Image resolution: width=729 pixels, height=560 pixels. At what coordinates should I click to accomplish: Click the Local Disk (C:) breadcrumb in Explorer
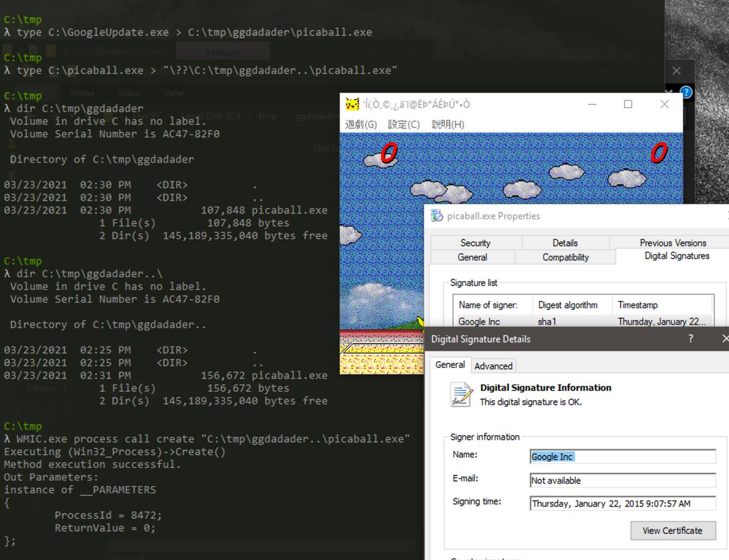coord(211,116)
